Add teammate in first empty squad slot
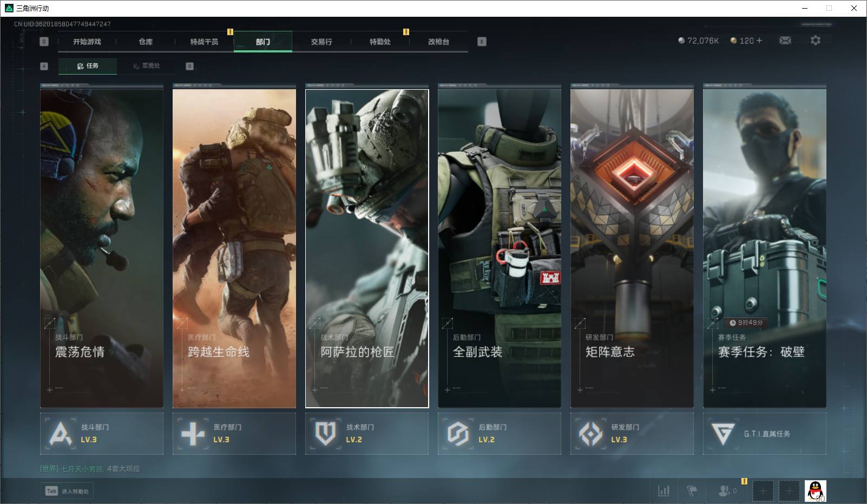Screen dimensions: 867x504 tap(763, 491)
